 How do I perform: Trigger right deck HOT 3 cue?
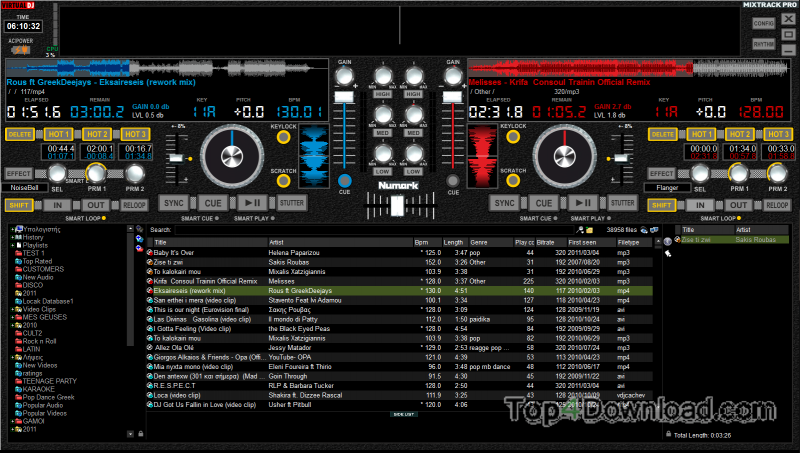(x=777, y=134)
